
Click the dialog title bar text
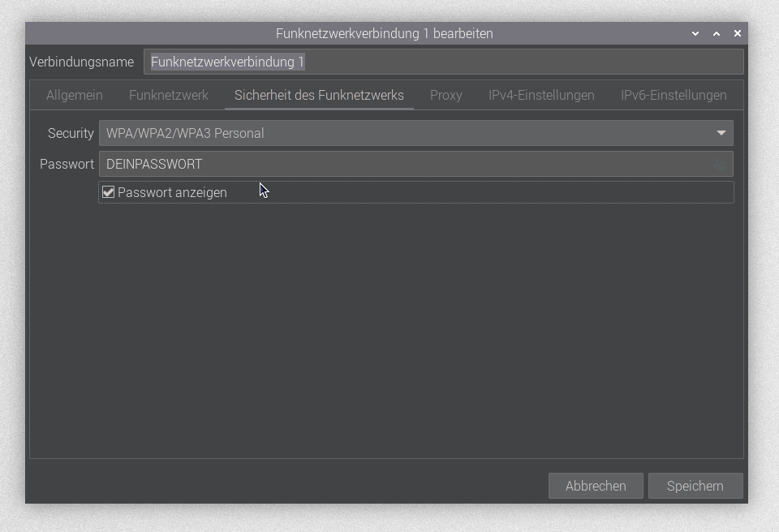(x=384, y=34)
